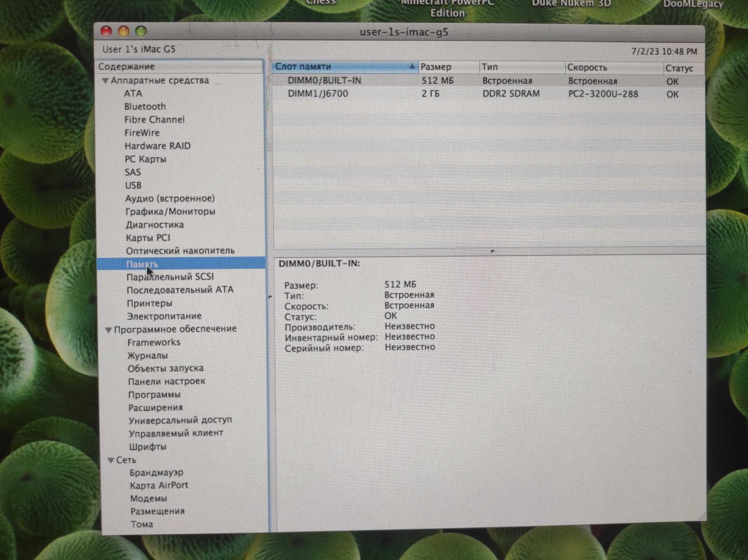Open Тома entry in the sidebar

click(142, 524)
